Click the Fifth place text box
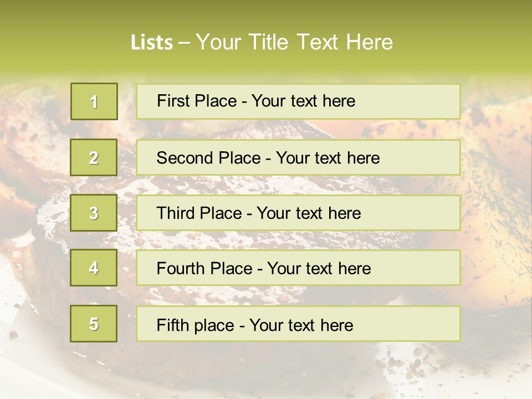Screen dimensions: 532x399 click(x=298, y=324)
